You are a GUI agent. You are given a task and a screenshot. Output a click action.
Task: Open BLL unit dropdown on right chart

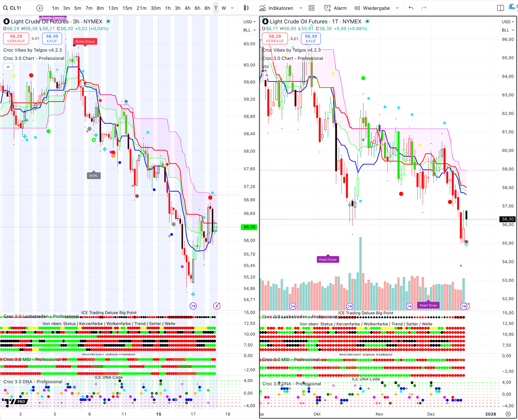pyautogui.click(x=508, y=30)
